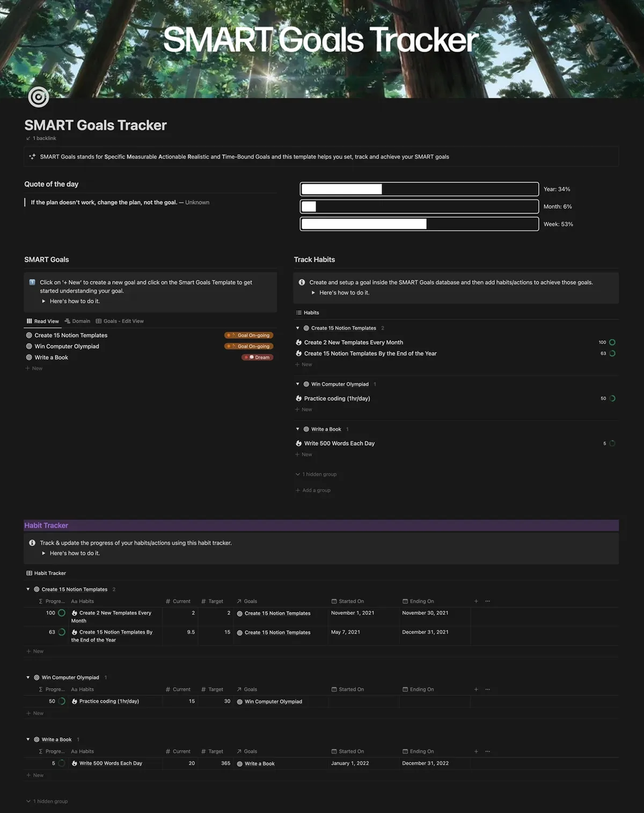Image resolution: width=644 pixels, height=813 pixels.
Task: Click the Current column header in Create 15 Notion Templates table
Action: (178, 601)
